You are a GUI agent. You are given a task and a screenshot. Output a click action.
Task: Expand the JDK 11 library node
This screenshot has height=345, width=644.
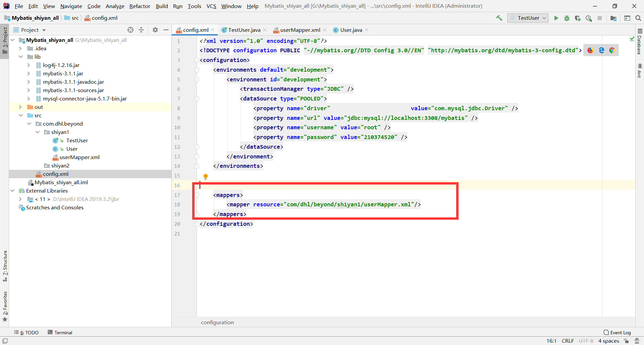point(20,199)
